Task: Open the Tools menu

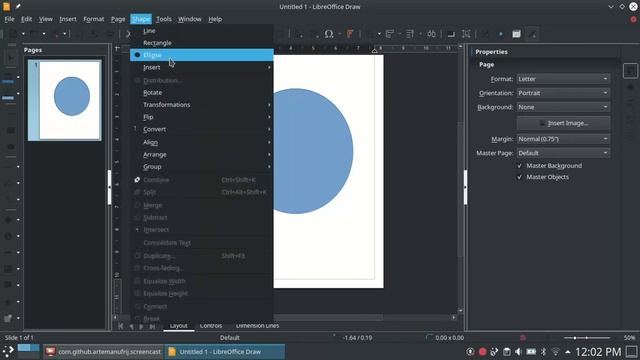Action: [164, 19]
